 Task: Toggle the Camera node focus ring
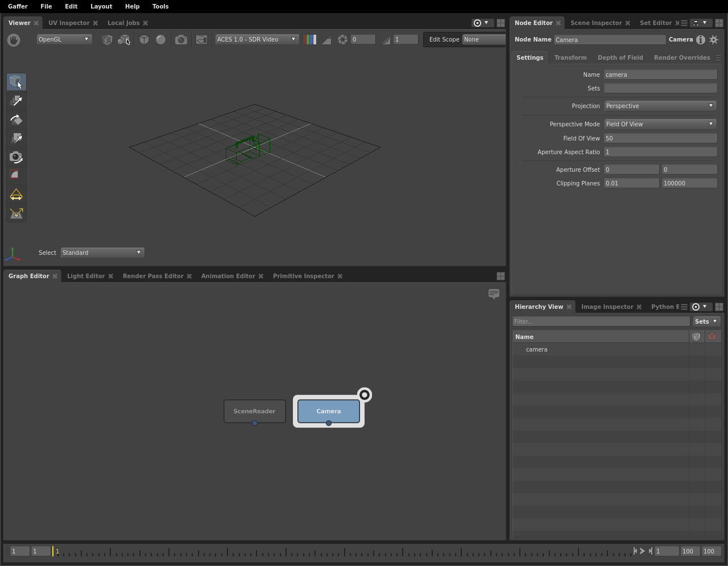point(365,395)
